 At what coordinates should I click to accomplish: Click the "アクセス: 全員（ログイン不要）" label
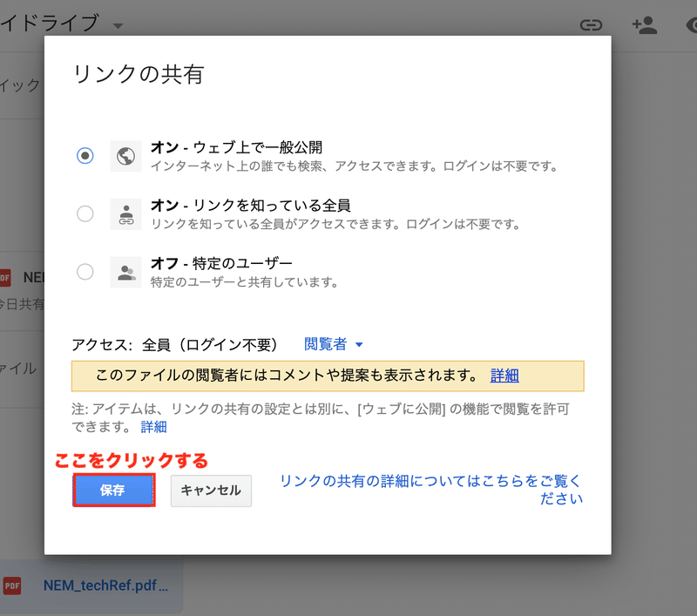[x=175, y=345]
